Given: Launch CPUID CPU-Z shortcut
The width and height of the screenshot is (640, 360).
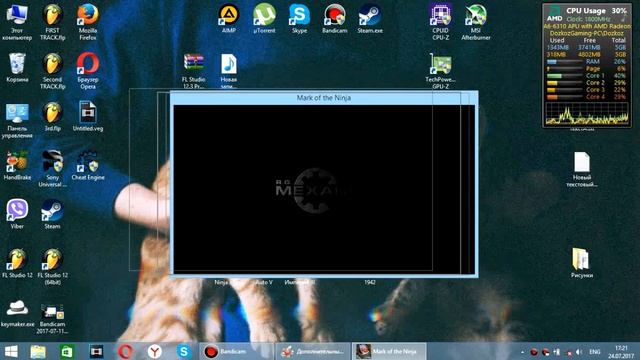Looking at the screenshot, I should 440,22.
